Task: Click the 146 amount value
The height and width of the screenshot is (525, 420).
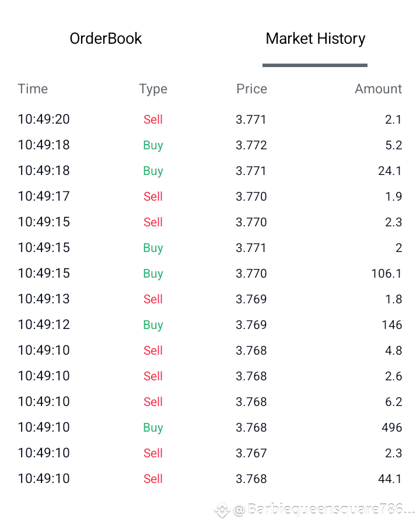Action: tap(391, 324)
